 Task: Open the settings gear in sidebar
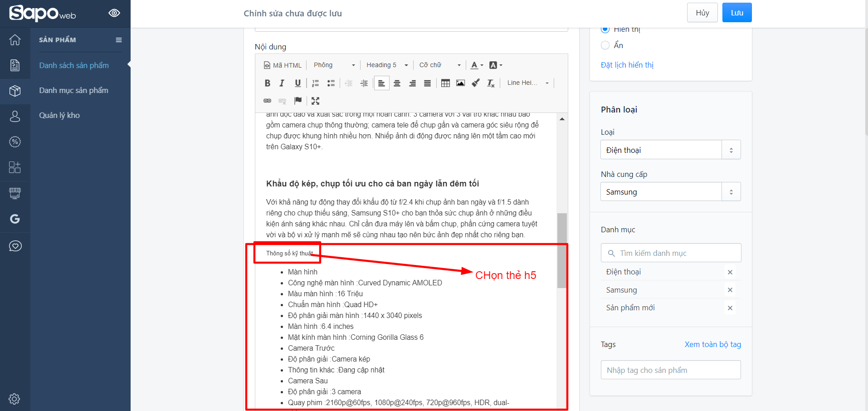pyautogui.click(x=15, y=399)
